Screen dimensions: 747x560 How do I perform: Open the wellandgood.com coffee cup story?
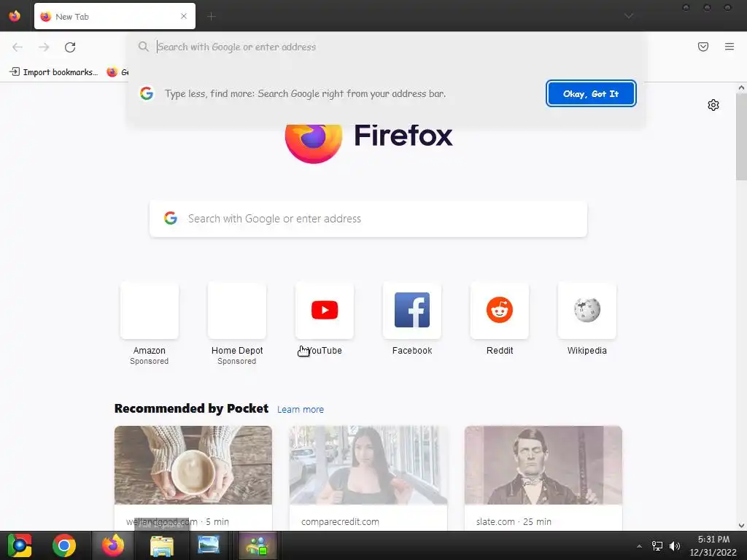click(x=193, y=465)
